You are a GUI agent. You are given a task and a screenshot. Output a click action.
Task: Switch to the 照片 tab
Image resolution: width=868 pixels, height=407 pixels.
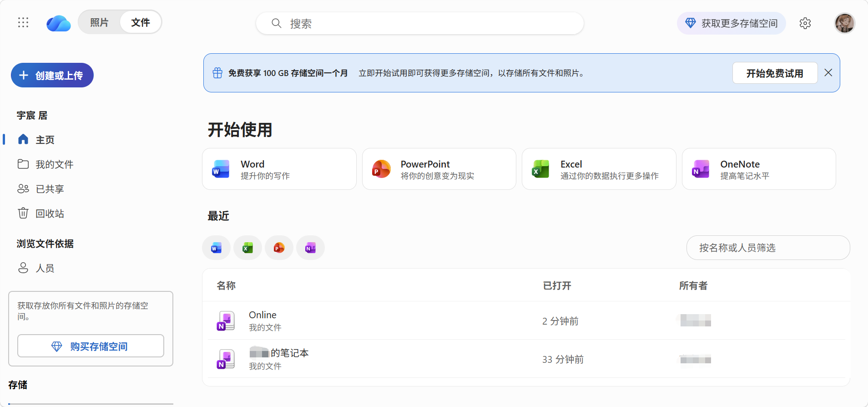click(99, 22)
